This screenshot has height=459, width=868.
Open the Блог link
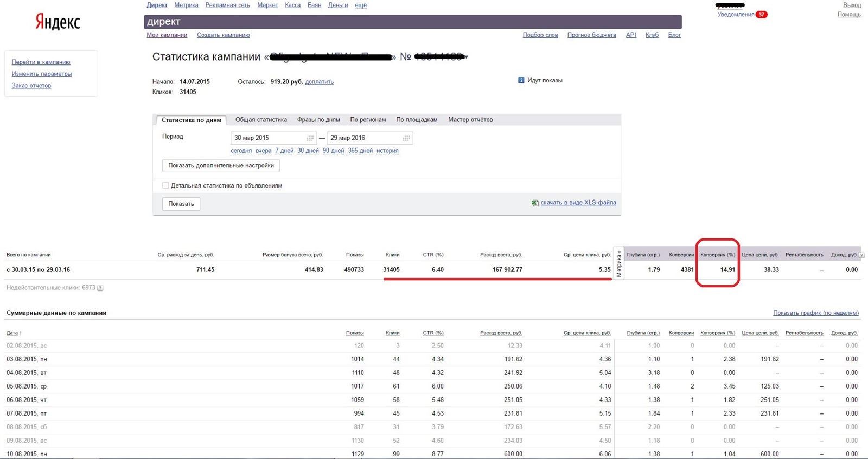point(674,35)
